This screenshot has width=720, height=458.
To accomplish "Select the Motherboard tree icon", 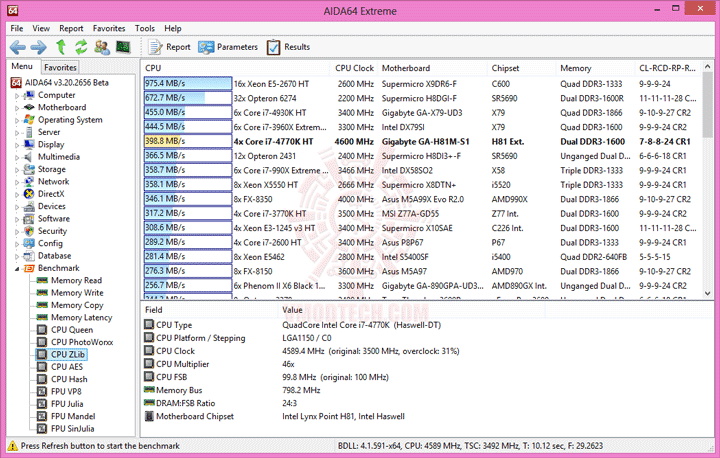I will click(29, 107).
